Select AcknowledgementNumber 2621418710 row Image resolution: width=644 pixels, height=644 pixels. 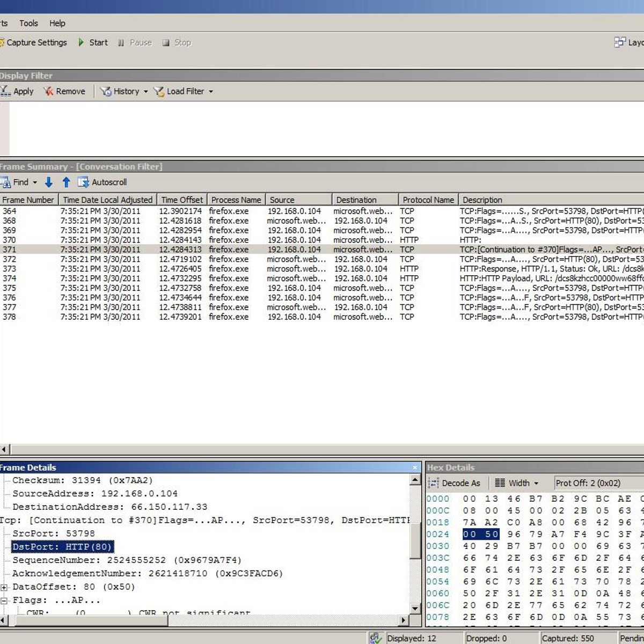pos(148,574)
